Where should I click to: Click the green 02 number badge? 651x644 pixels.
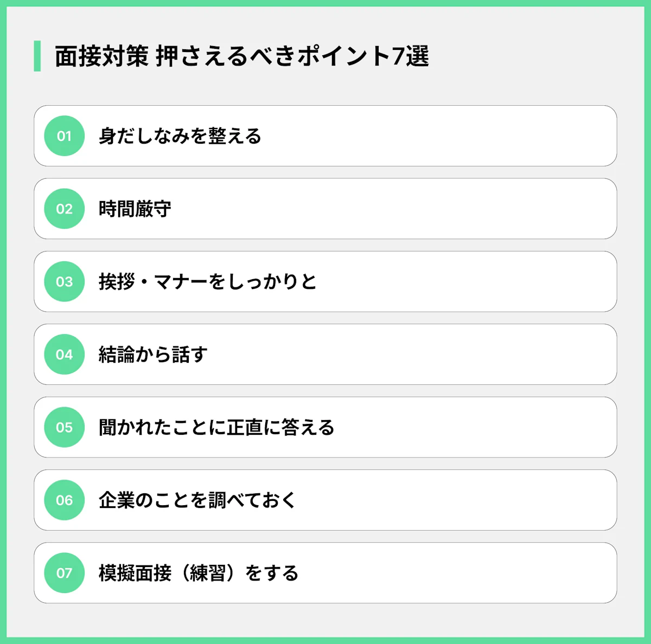coord(64,209)
